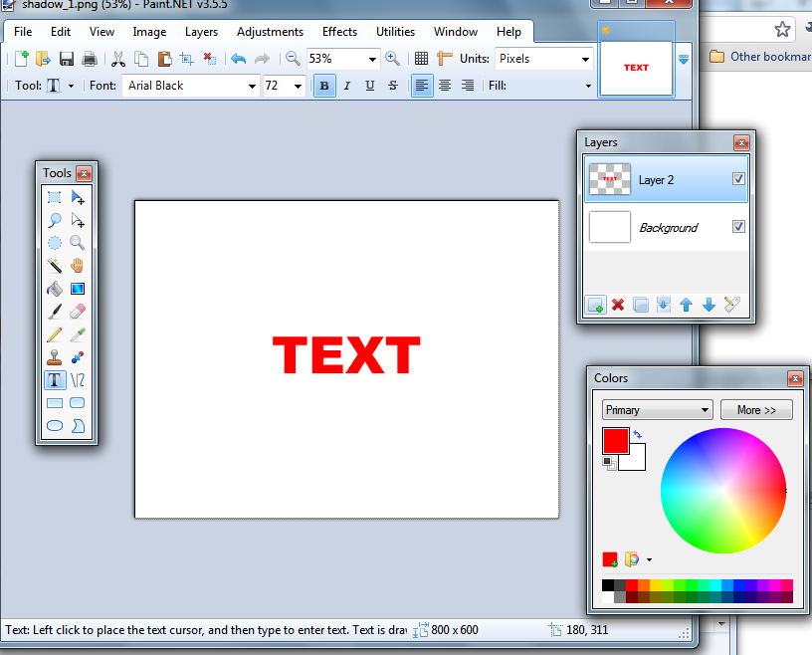Viewport: 812px width, 655px height.
Task: Hide the Background layer
Action: pos(738,227)
